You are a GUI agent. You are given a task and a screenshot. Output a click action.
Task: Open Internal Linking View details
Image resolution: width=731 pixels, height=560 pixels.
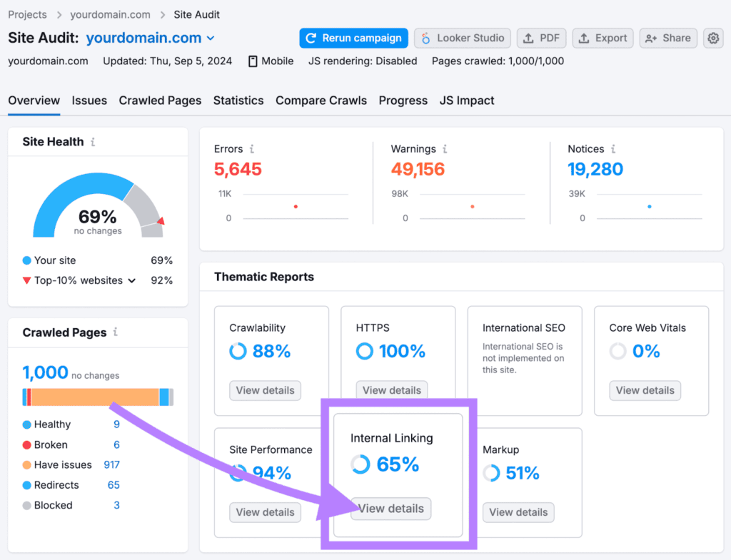pyautogui.click(x=391, y=509)
